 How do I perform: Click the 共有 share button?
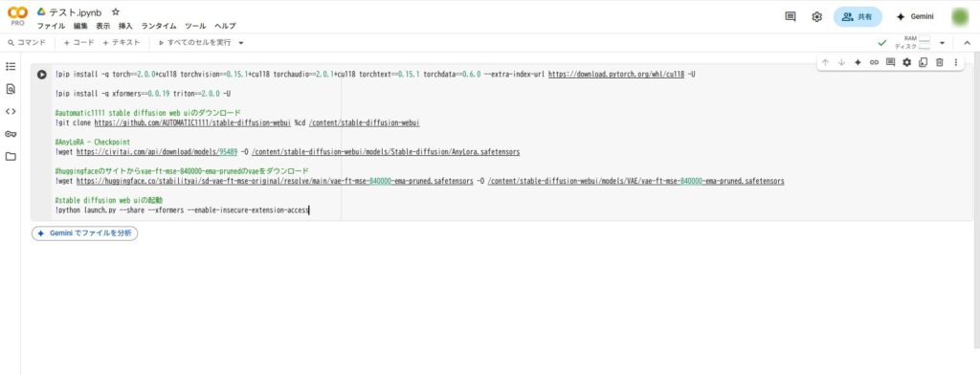tap(857, 17)
